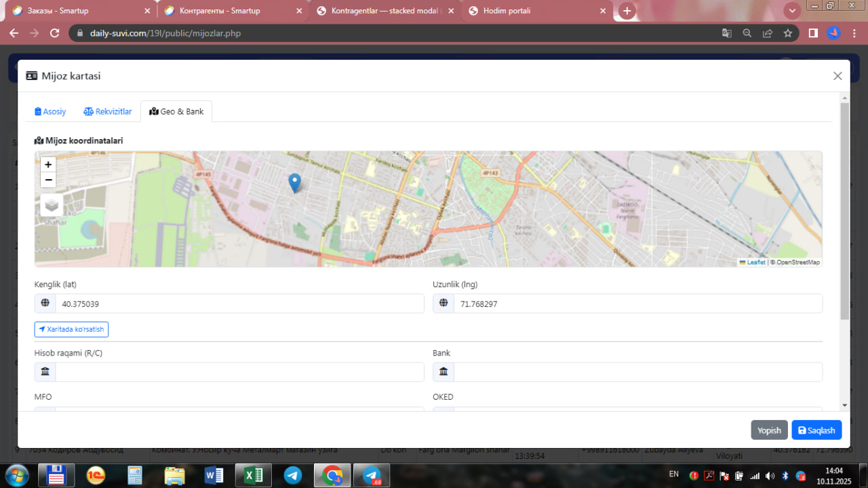This screenshot has height=488, width=868.
Task: Zoom in on the map
Action: click(x=48, y=164)
